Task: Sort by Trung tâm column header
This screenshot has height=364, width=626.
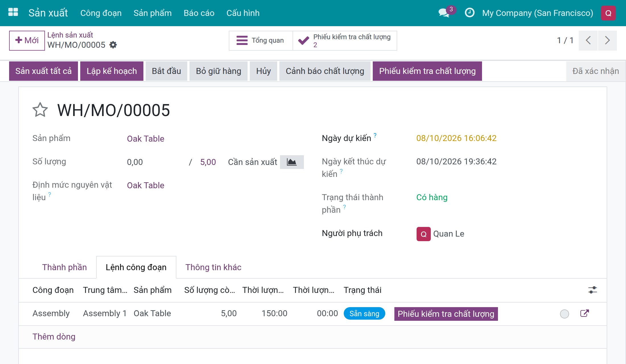Action: point(105,290)
